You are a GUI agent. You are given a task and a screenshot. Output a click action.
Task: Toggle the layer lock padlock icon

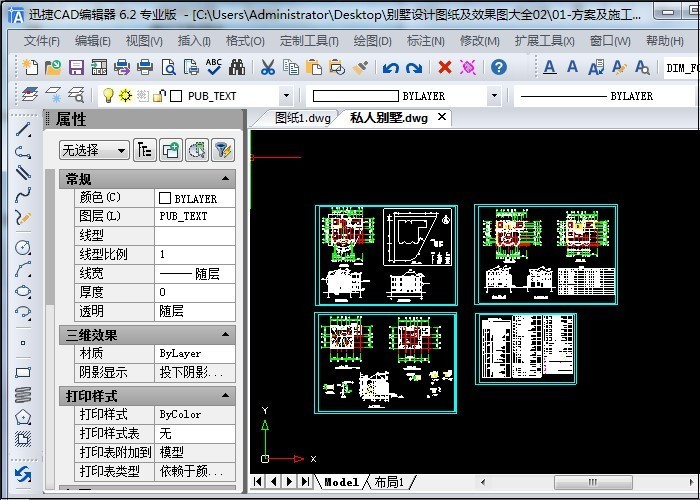point(159,96)
